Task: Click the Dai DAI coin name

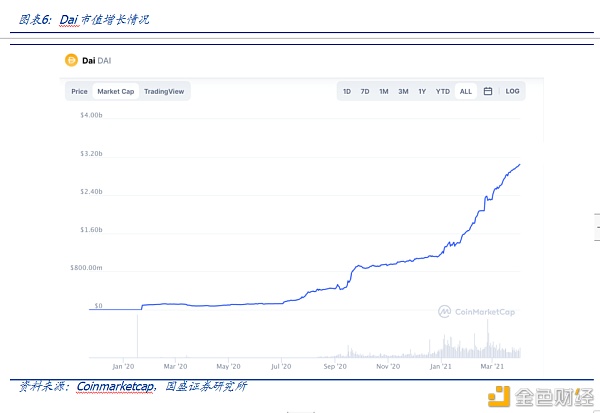Action: point(96,60)
